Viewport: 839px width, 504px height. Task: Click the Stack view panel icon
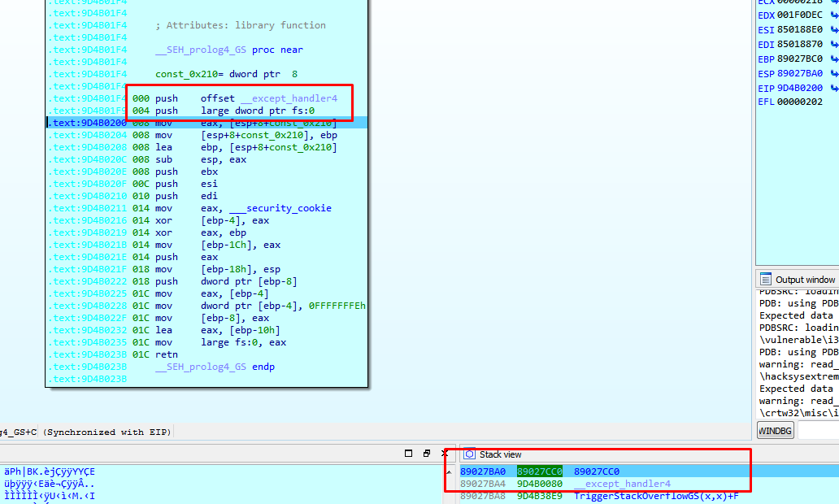(469, 454)
